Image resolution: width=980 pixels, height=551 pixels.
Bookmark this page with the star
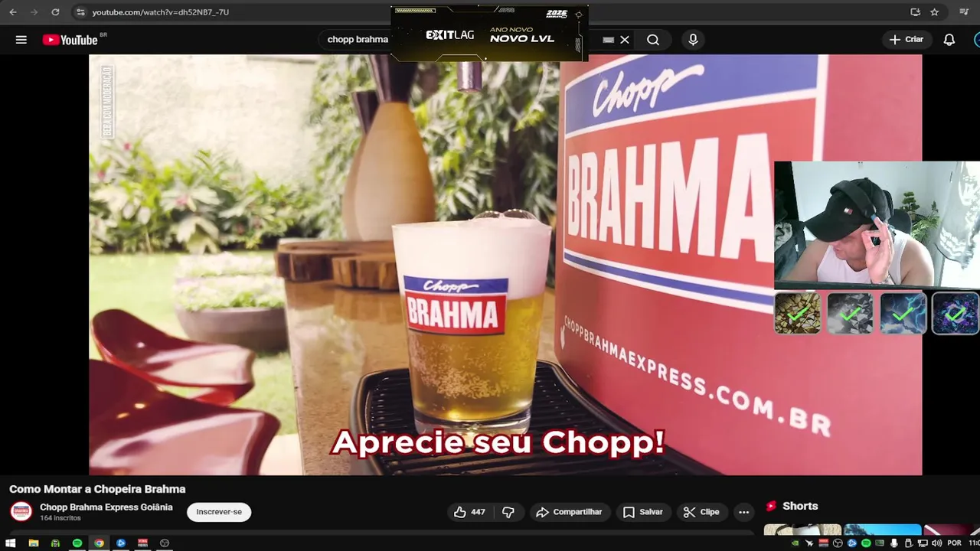(935, 12)
